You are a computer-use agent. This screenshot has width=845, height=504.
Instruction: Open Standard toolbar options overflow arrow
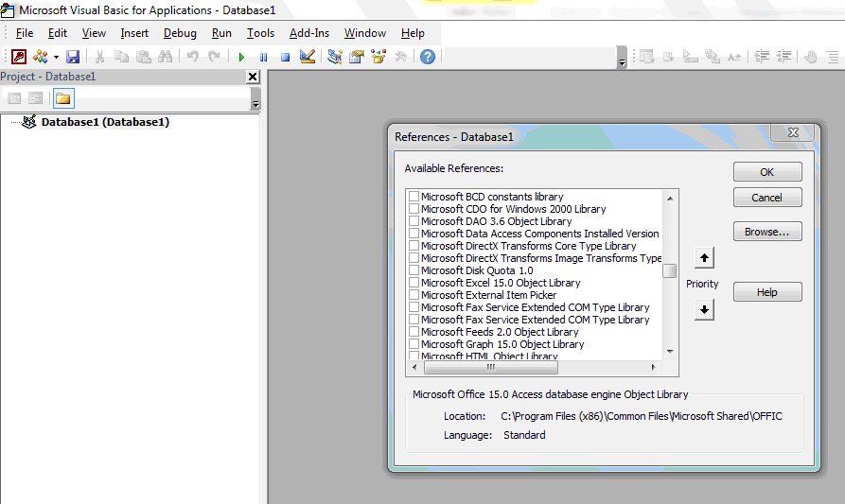pos(622,57)
